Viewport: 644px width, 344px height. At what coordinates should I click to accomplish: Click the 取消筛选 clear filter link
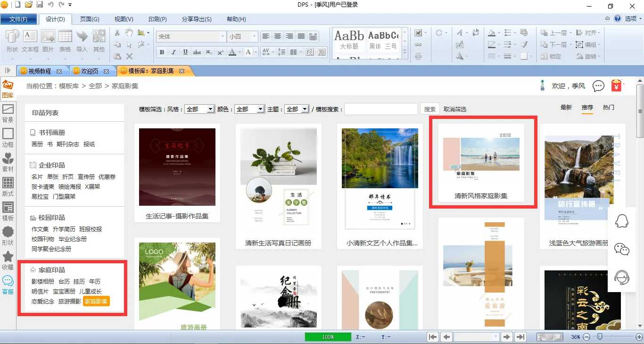454,109
